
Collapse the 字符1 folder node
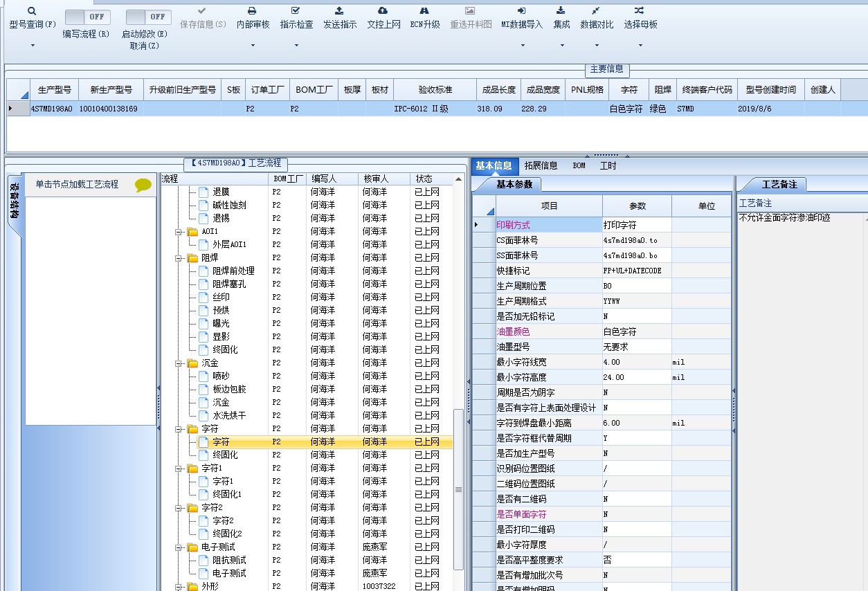(179, 469)
